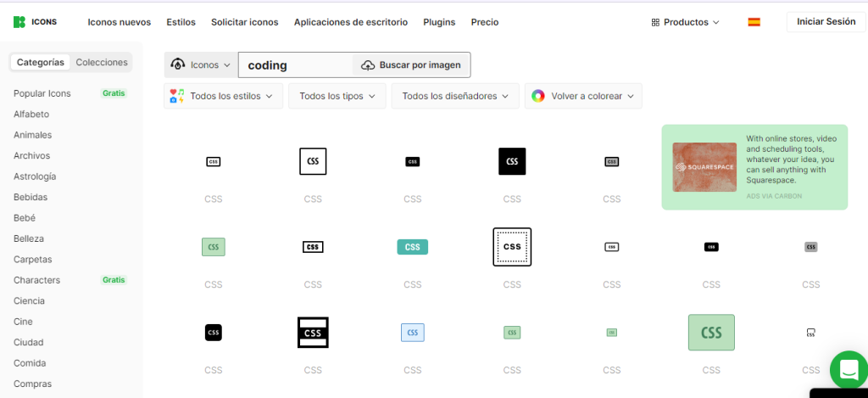Open the Popular Icons category
Screen dimensions: 868x398
pos(42,93)
